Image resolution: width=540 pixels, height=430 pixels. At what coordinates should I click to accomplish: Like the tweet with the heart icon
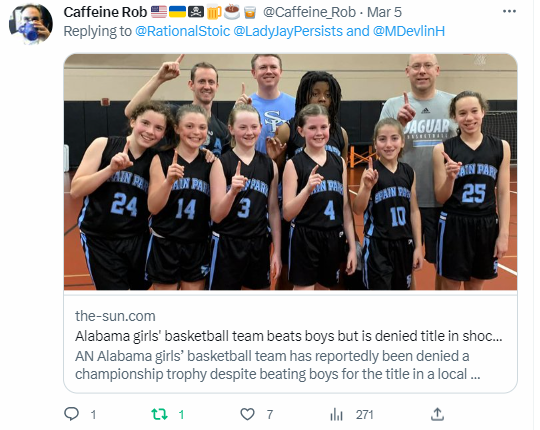[x=247, y=414]
